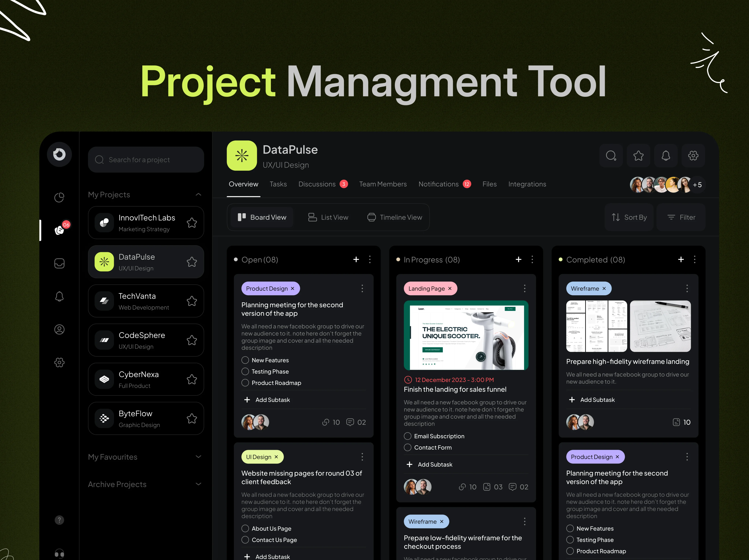Star the ByteFlow project
This screenshot has width=749, height=560.
coord(192,419)
